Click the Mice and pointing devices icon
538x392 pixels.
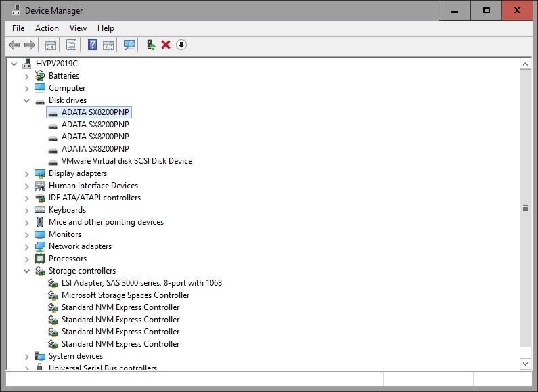pos(40,222)
